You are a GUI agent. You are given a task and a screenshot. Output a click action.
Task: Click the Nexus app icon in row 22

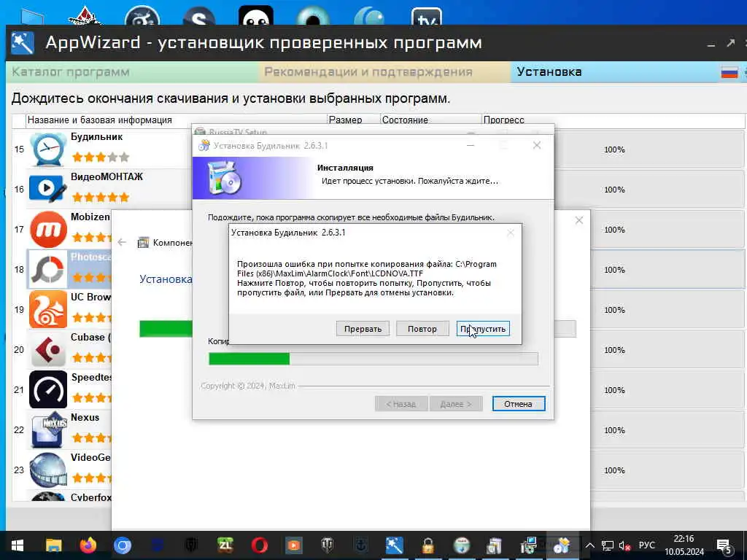pos(48,429)
